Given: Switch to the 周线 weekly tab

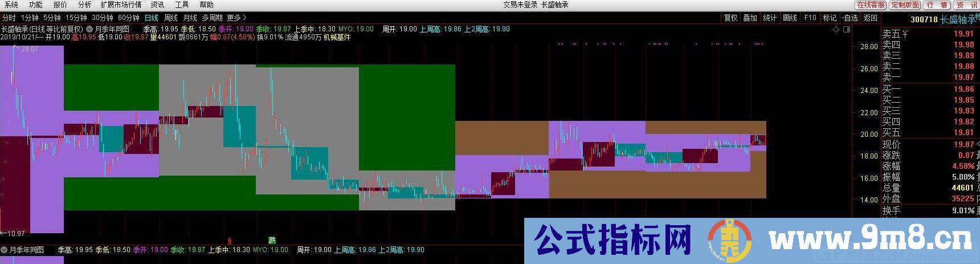Looking at the screenshot, I should [170, 18].
